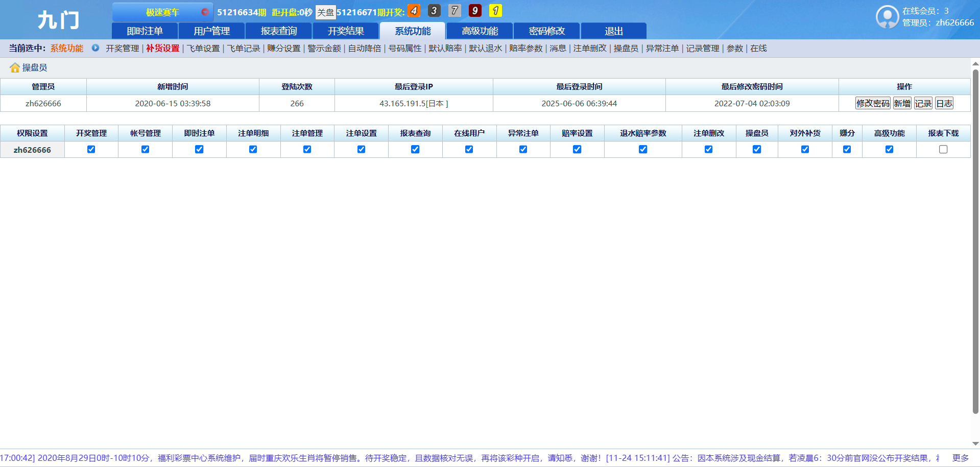Click the red arrow icon beside 极速赛车

pyautogui.click(x=205, y=12)
